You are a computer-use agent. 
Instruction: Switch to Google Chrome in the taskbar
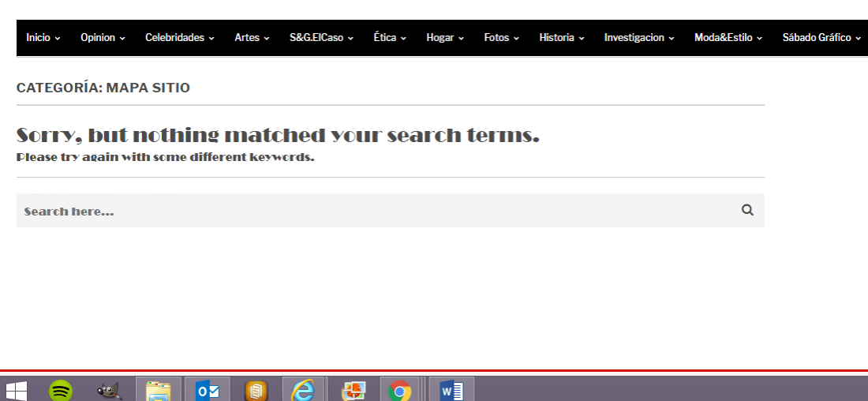click(400, 391)
